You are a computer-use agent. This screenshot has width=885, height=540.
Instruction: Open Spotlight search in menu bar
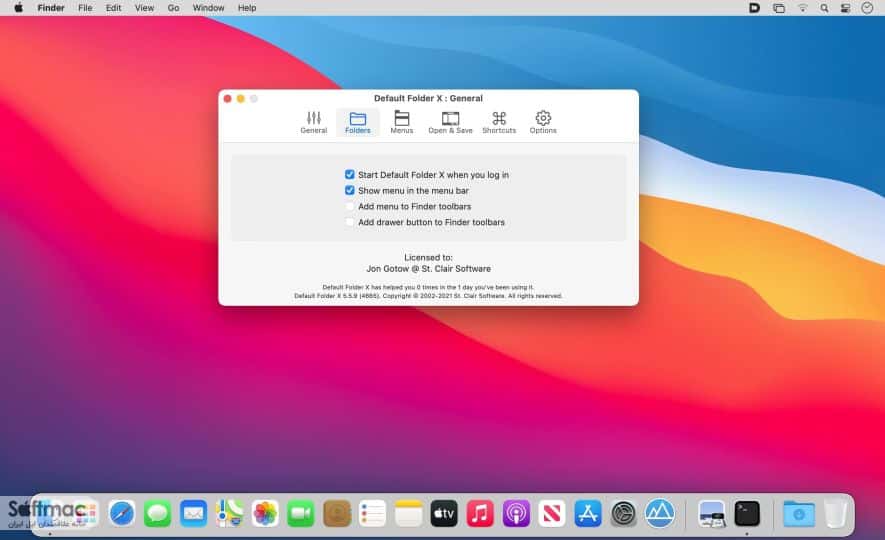tap(824, 8)
